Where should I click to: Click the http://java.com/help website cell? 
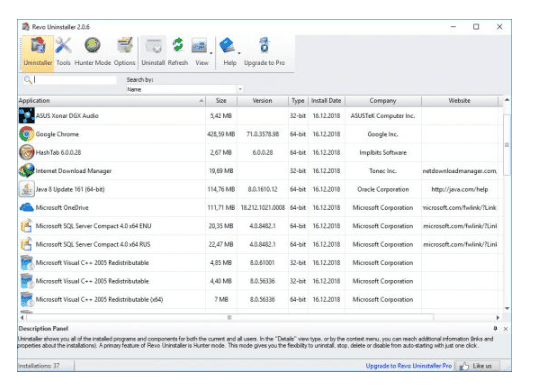pyautogui.click(x=460, y=189)
